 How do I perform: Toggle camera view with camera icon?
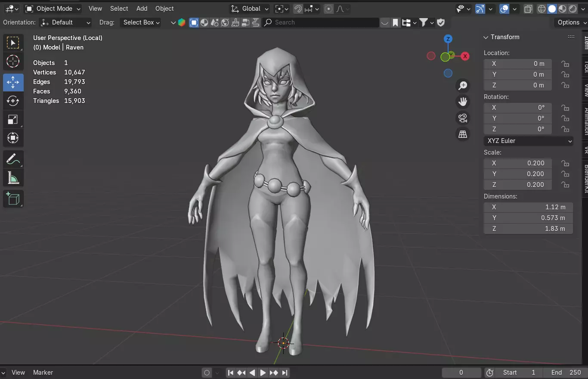pos(463,118)
